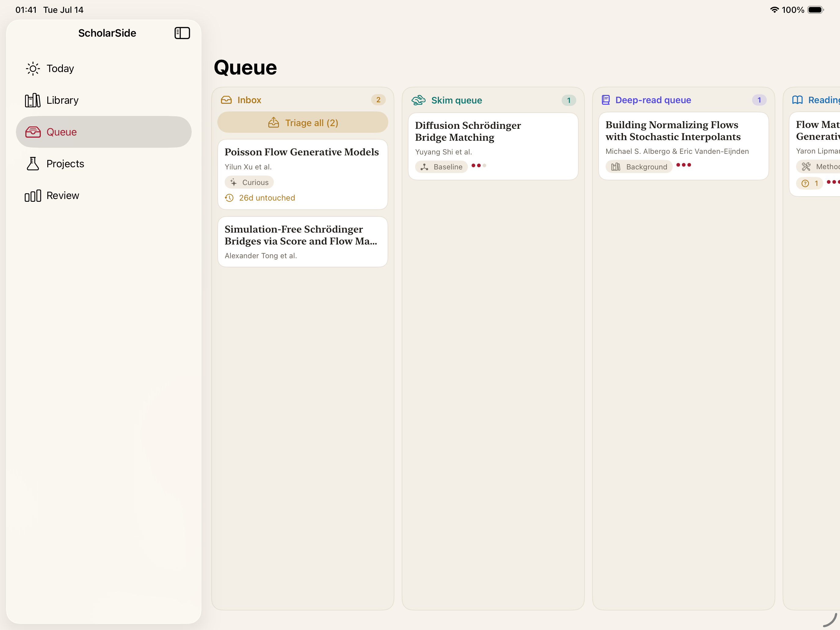
Task: Select Queue in sidebar
Action: point(103,132)
